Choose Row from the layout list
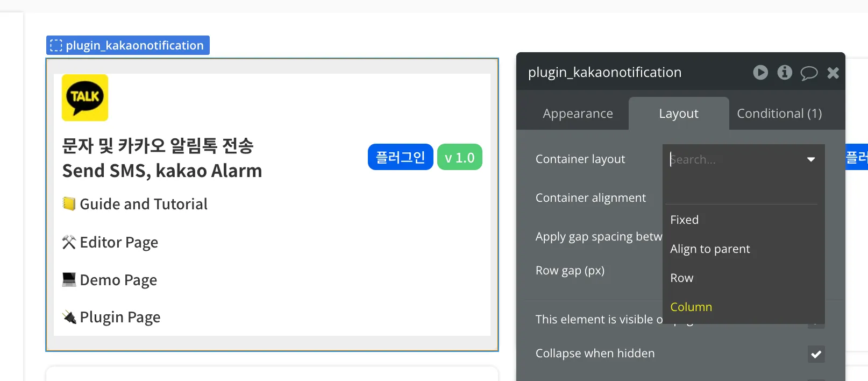868x381 pixels. (682, 278)
